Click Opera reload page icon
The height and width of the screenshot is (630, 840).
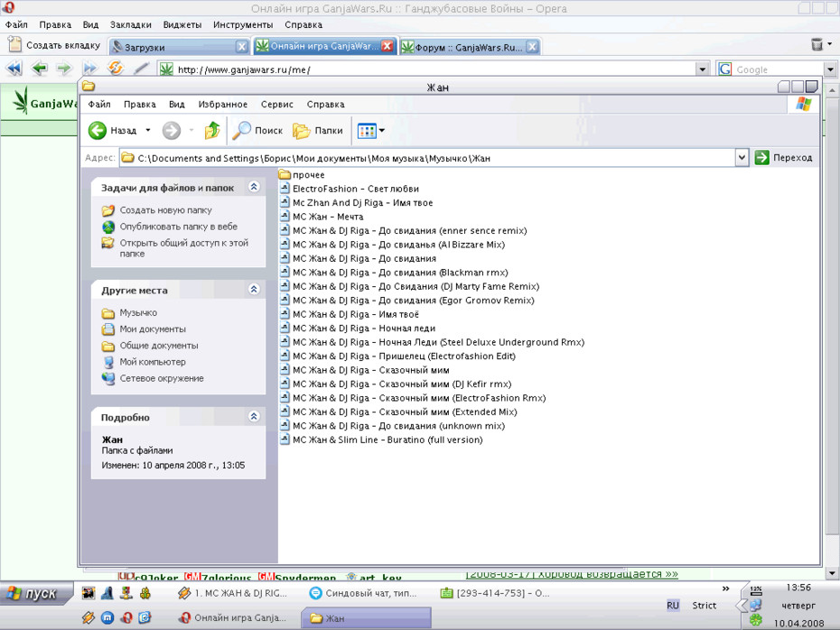(x=116, y=68)
